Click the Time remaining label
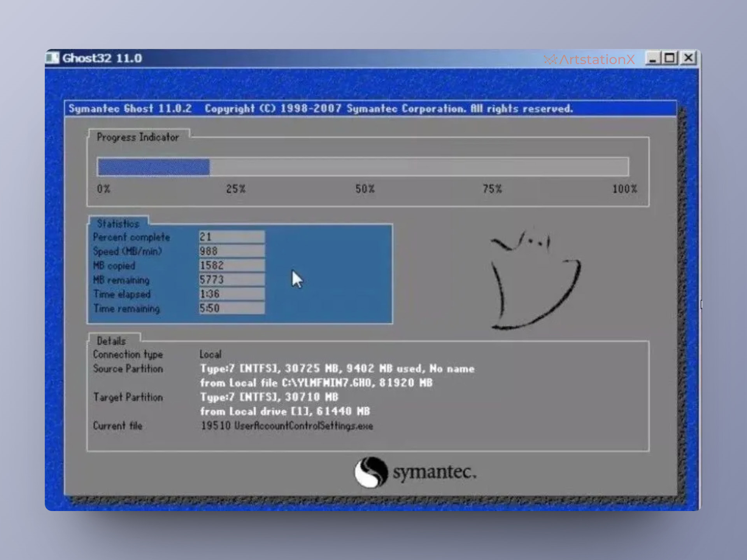747x560 pixels. (126, 309)
